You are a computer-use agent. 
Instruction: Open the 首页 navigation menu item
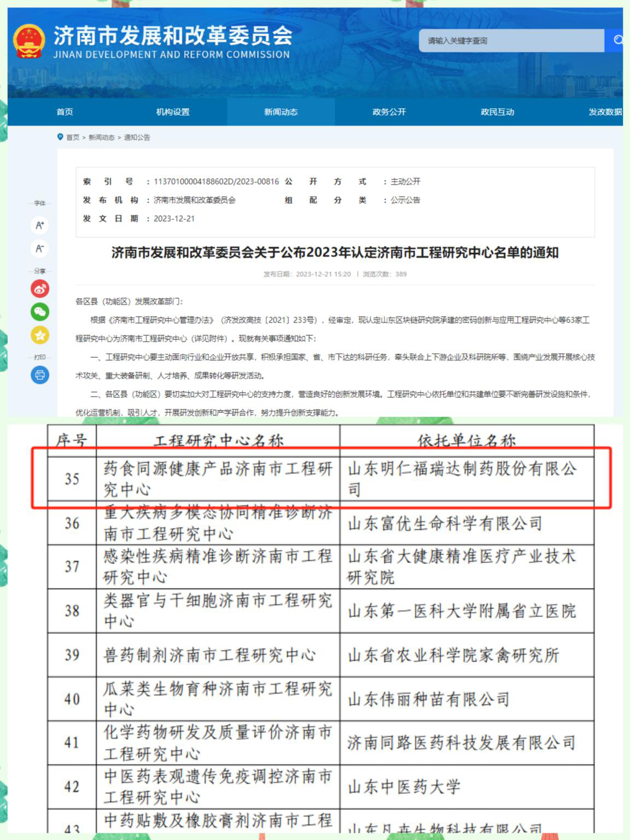click(65, 112)
